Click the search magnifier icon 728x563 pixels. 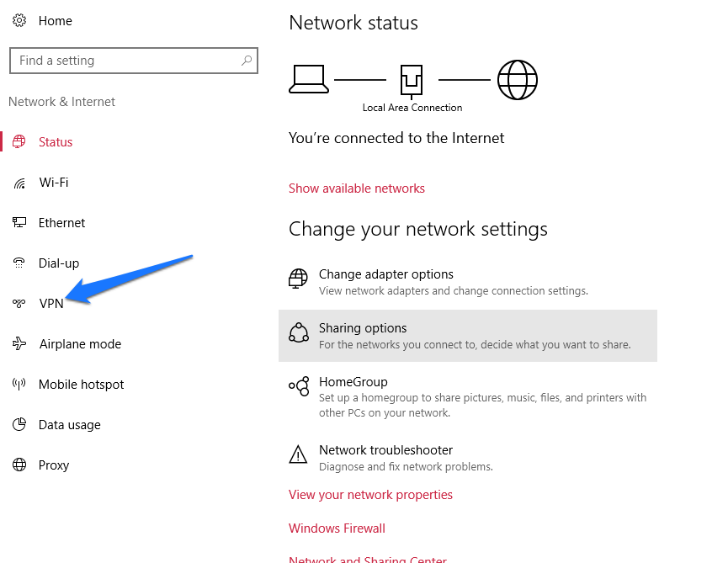[x=247, y=61]
